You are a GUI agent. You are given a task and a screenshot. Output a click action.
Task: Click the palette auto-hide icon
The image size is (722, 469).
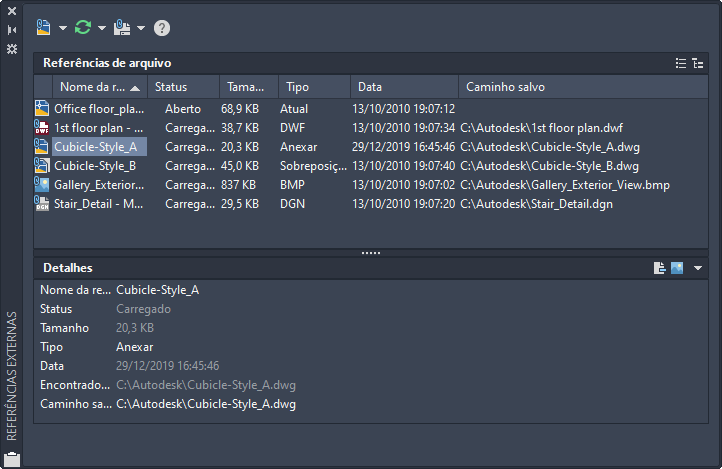12,30
